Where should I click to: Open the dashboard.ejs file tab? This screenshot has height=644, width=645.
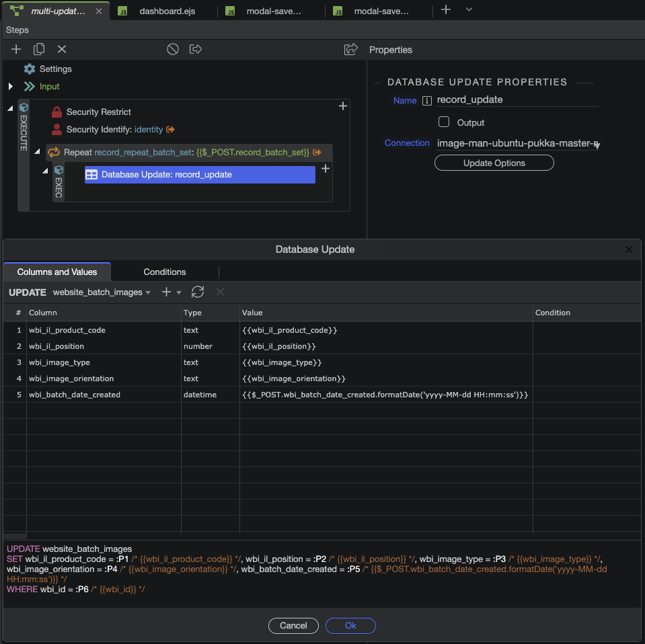click(x=166, y=11)
